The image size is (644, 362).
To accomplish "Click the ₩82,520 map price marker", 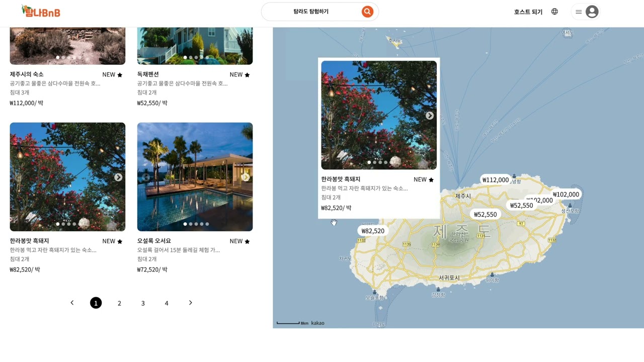I will click(x=373, y=231).
